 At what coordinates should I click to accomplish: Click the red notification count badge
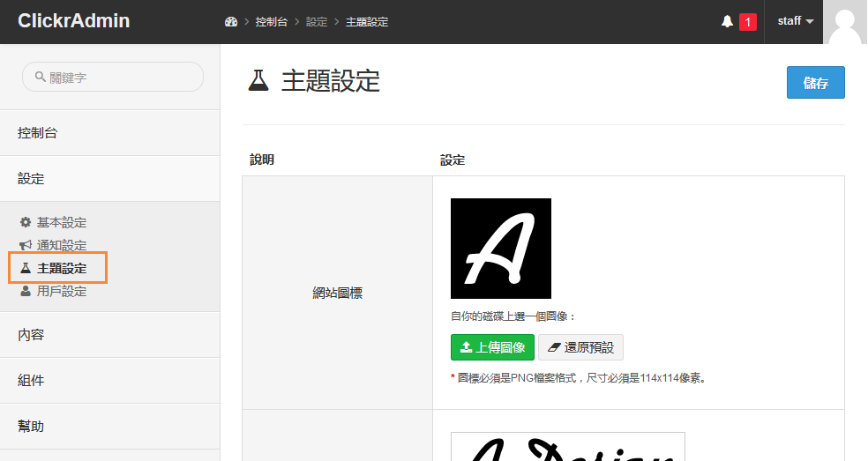pyautogui.click(x=748, y=21)
